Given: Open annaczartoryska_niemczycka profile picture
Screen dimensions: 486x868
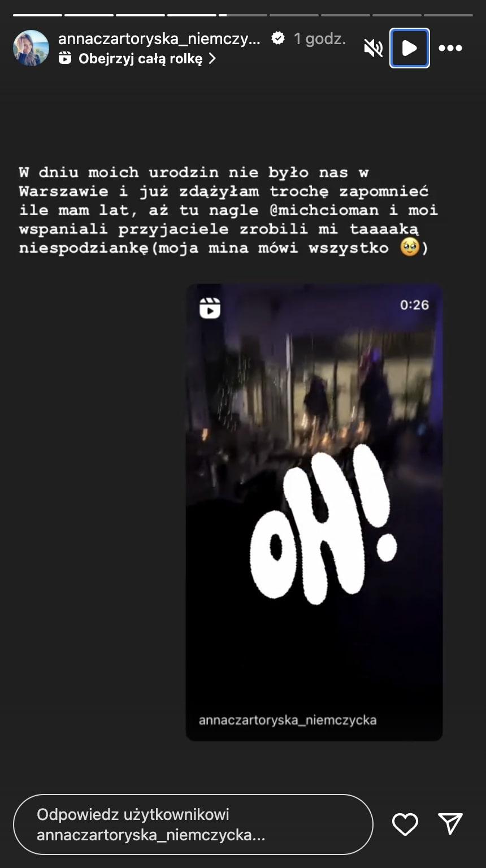Looking at the screenshot, I should pyautogui.click(x=31, y=48).
